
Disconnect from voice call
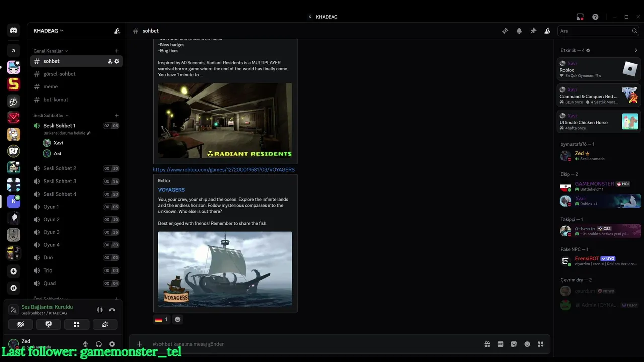coord(112,310)
